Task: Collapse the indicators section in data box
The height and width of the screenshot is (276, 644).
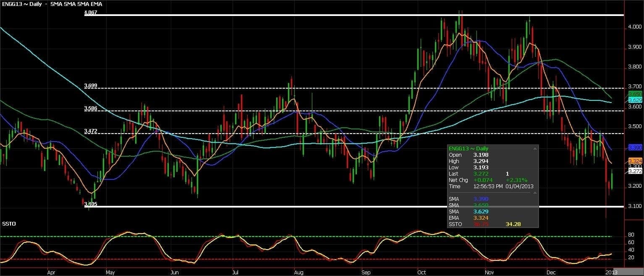Action: [x=535, y=192]
